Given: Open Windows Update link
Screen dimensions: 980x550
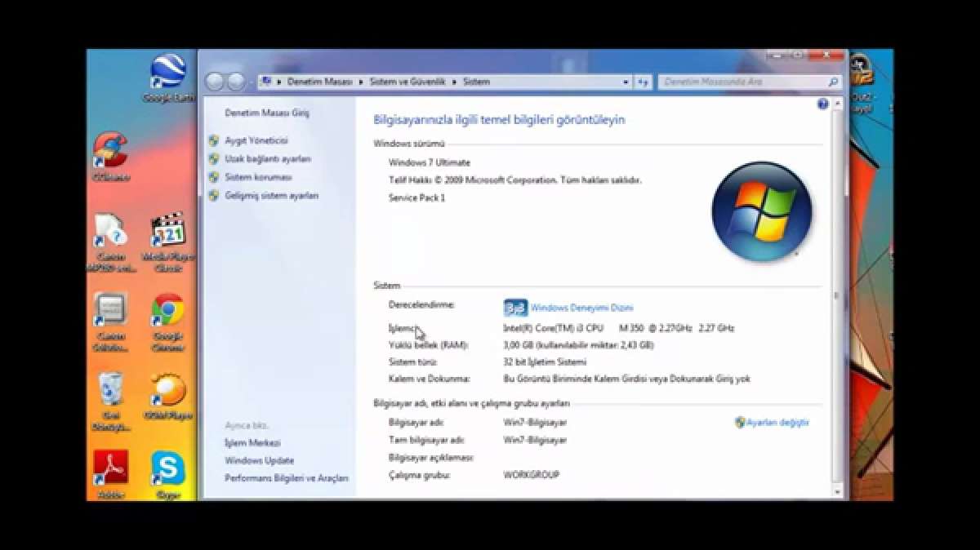Looking at the screenshot, I should tap(259, 460).
